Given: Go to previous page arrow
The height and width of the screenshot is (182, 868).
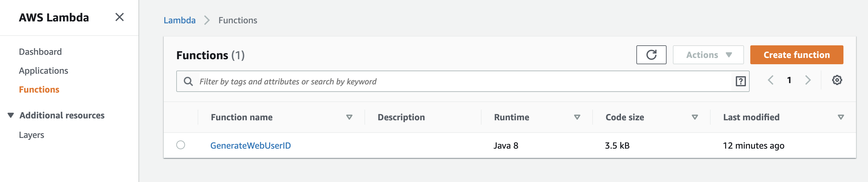Looking at the screenshot, I should [770, 80].
